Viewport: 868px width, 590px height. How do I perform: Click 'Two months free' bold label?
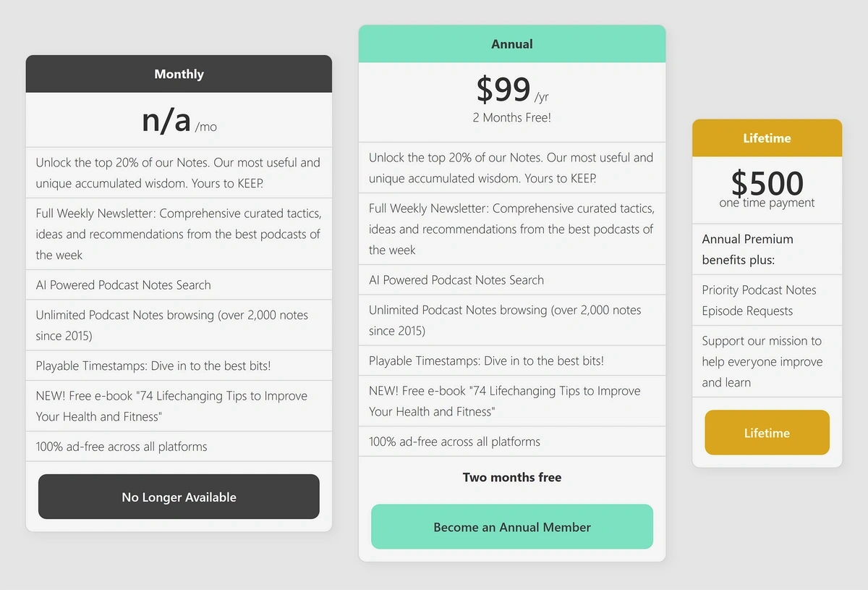click(x=512, y=477)
